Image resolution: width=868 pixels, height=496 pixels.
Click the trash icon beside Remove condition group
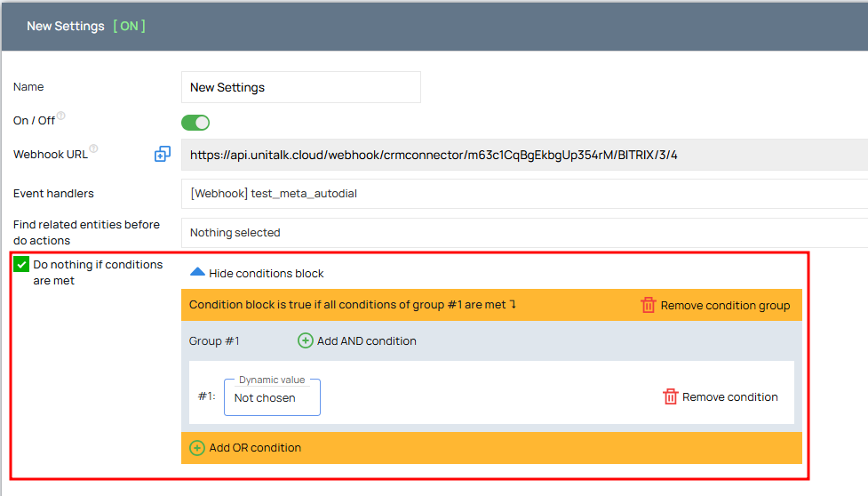tap(649, 305)
